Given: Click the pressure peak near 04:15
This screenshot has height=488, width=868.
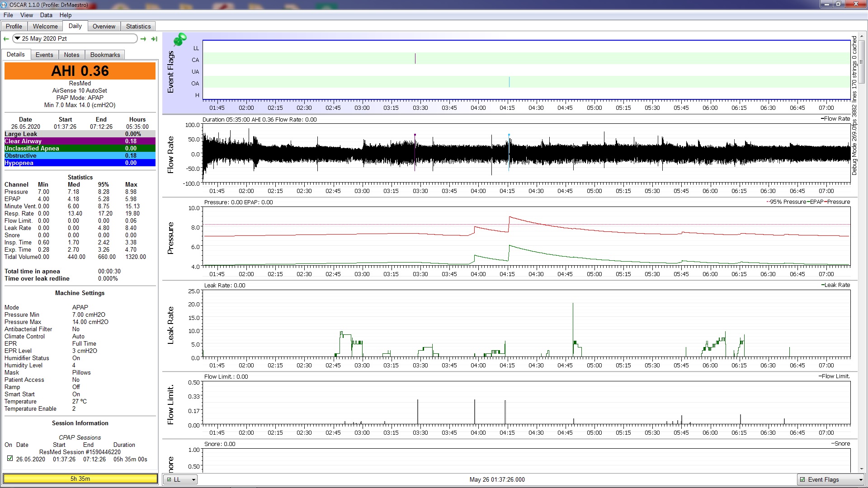Looking at the screenshot, I should pyautogui.click(x=509, y=217).
